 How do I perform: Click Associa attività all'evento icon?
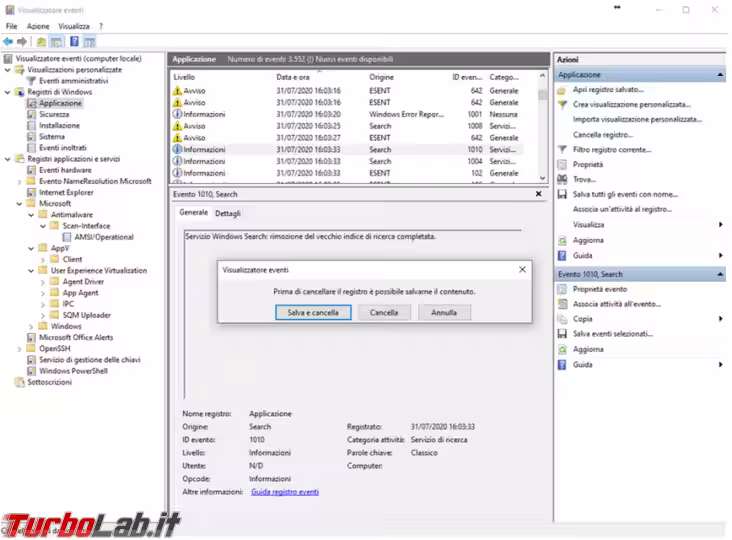[562, 304]
